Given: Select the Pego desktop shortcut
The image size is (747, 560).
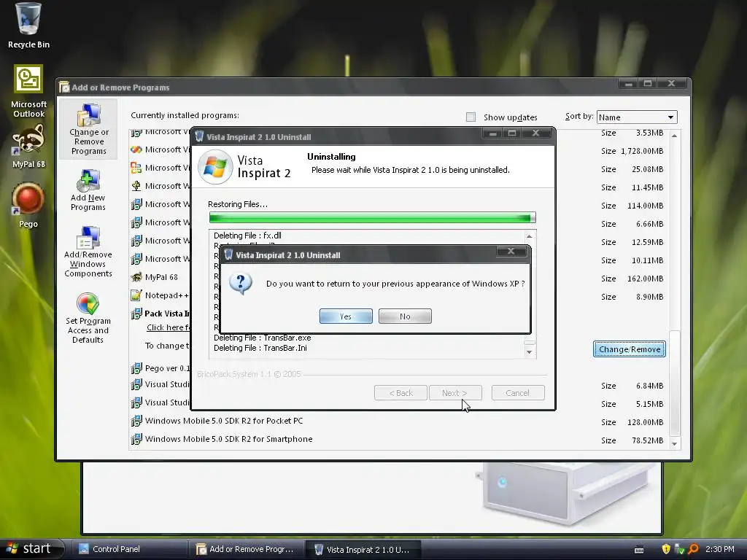Looking at the screenshot, I should [28, 205].
